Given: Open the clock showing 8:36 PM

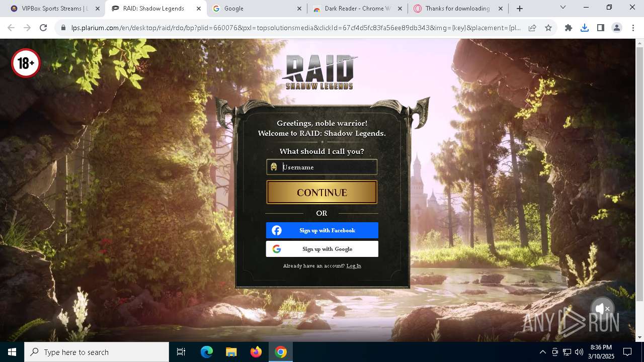Looking at the screenshot, I should point(601,352).
